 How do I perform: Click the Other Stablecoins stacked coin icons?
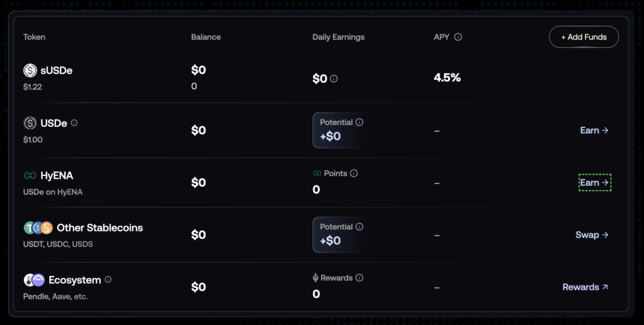(x=38, y=228)
